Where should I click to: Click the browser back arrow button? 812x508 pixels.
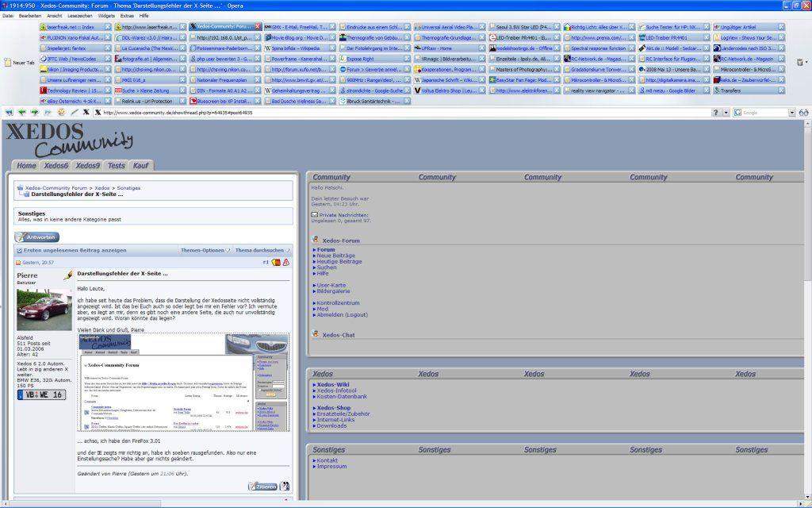point(21,113)
